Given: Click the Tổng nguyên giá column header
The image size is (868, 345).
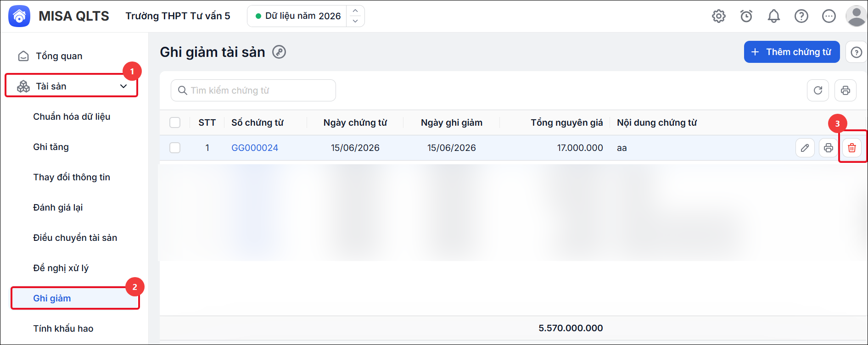Looking at the screenshot, I should tap(567, 122).
